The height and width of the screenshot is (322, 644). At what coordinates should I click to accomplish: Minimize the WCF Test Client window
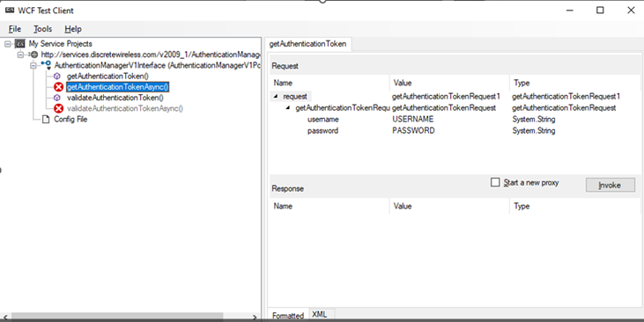click(x=570, y=11)
